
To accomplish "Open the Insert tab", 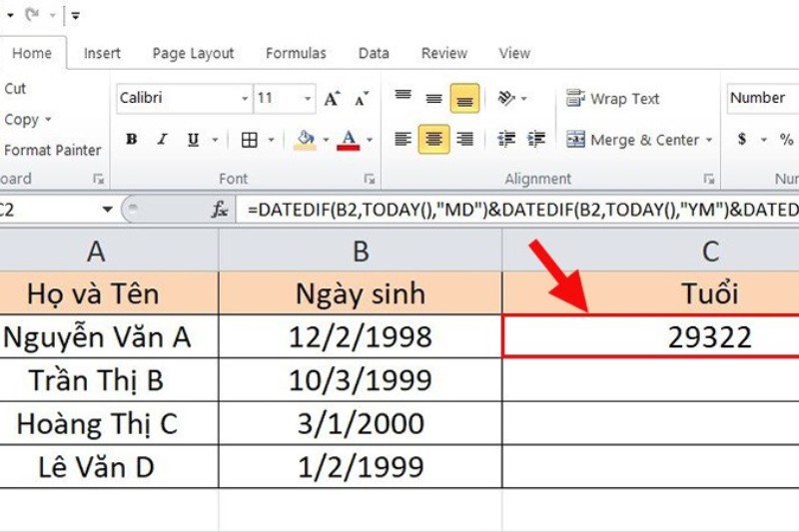I will coord(102,54).
